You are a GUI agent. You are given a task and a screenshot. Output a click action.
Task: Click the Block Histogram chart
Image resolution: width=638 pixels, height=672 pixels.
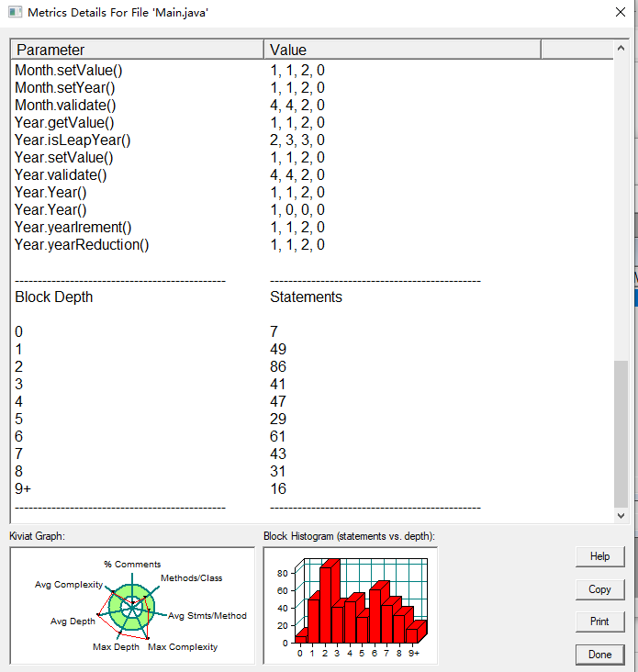(351, 606)
